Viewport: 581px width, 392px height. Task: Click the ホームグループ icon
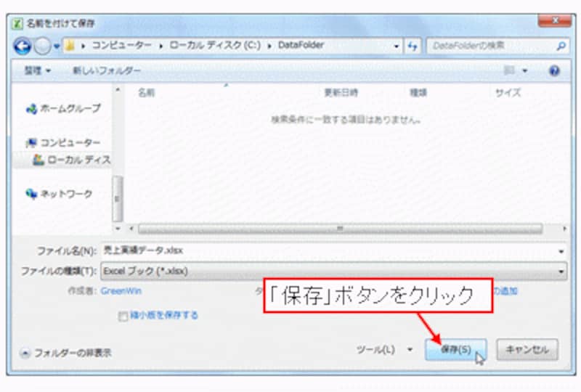coord(32,109)
